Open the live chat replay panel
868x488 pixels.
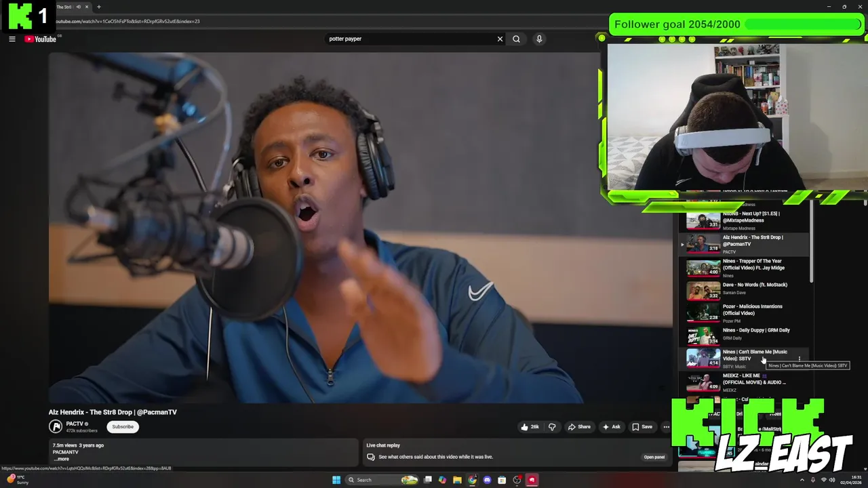coord(654,457)
